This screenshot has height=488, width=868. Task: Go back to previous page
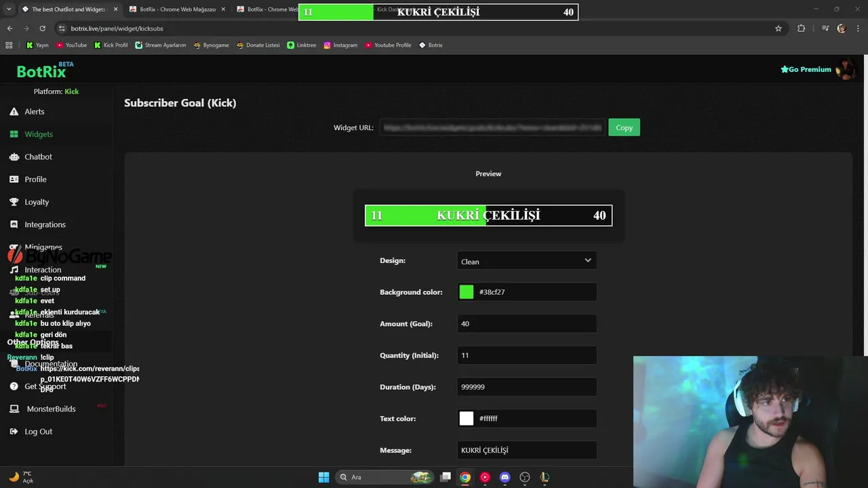point(9,28)
